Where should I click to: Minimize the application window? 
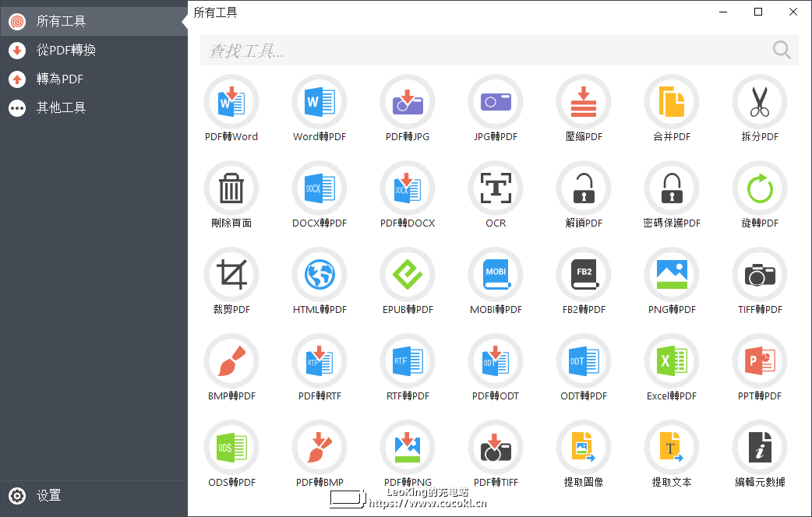pos(723,12)
